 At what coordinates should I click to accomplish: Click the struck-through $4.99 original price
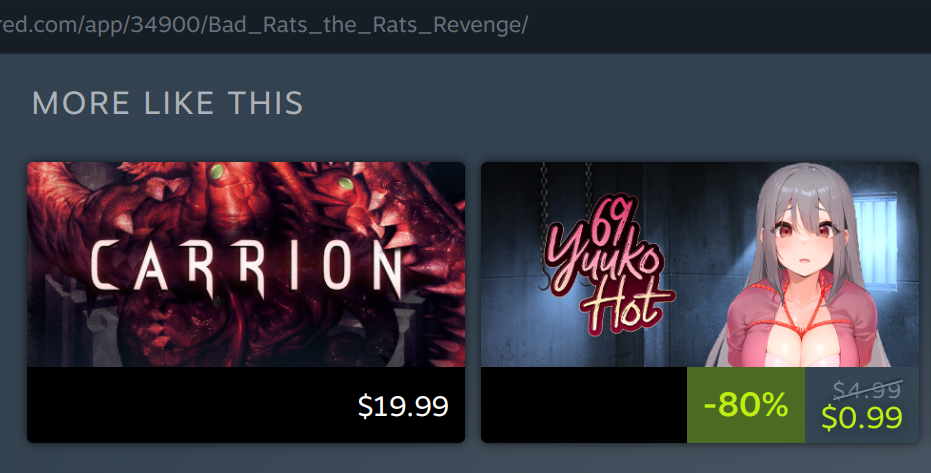coord(867,390)
